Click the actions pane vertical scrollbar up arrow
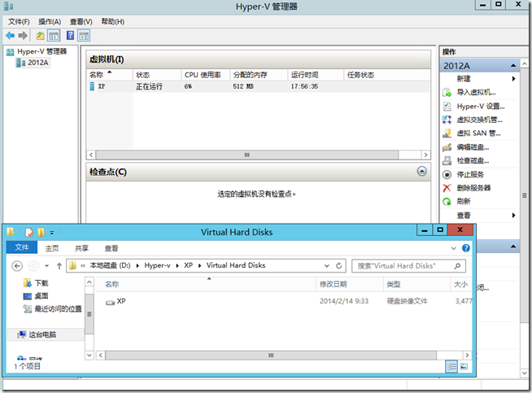 click(x=524, y=63)
